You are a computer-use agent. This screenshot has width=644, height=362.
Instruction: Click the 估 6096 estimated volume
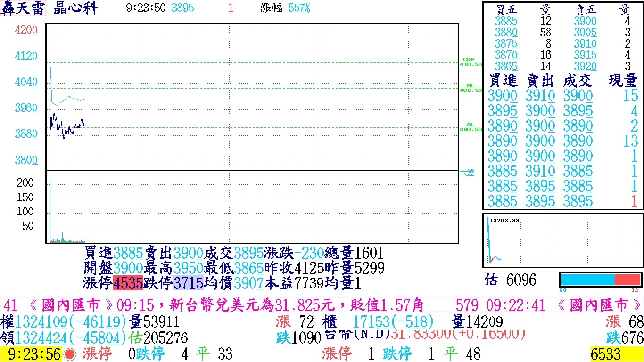510,280
